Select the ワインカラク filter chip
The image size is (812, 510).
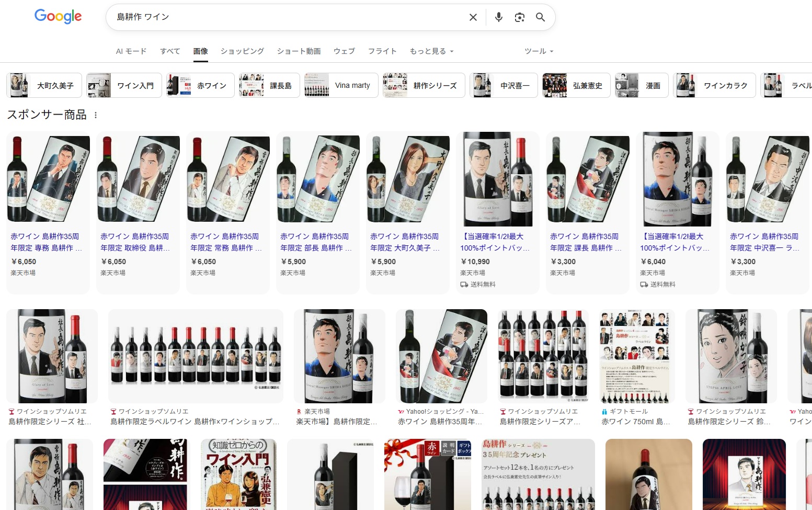[714, 85]
